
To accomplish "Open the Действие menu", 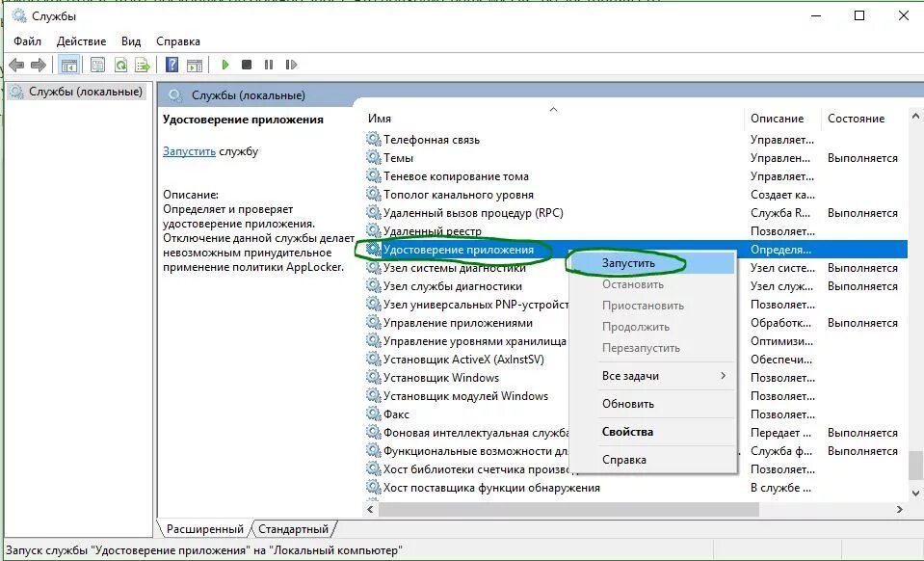I will (x=81, y=41).
